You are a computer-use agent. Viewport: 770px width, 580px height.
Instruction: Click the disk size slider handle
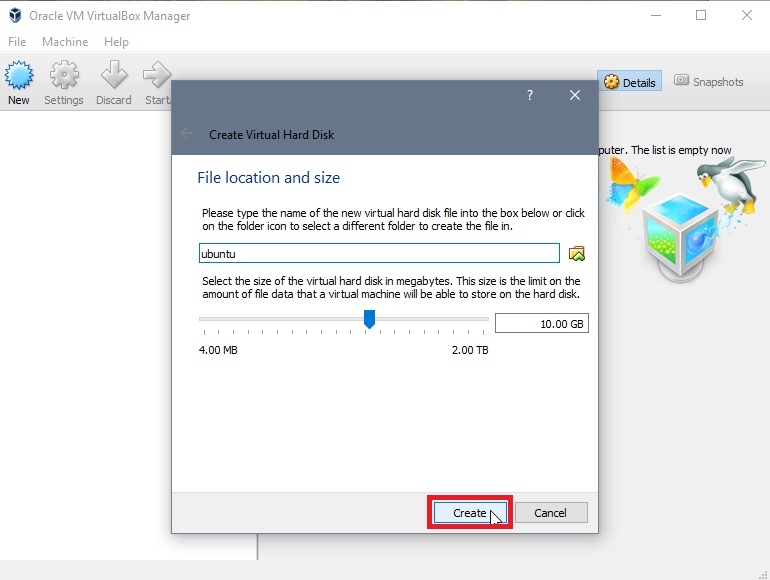pyautogui.click(x=369, y=319)
